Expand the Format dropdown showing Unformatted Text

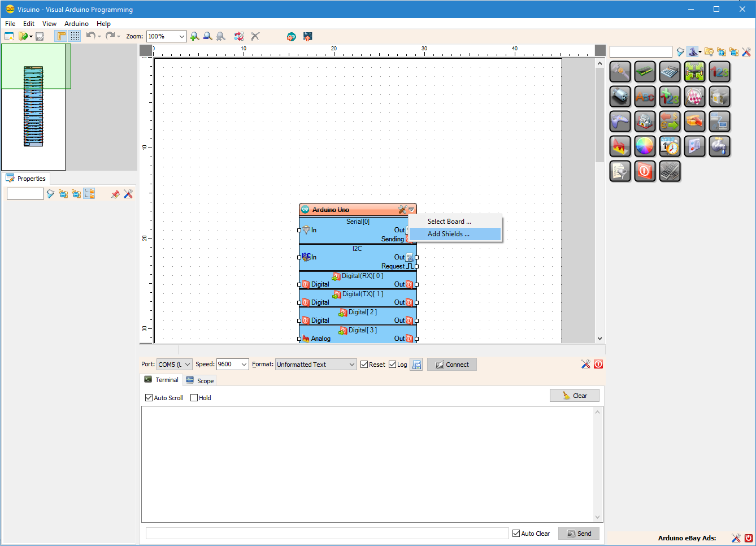pos(352,364)
